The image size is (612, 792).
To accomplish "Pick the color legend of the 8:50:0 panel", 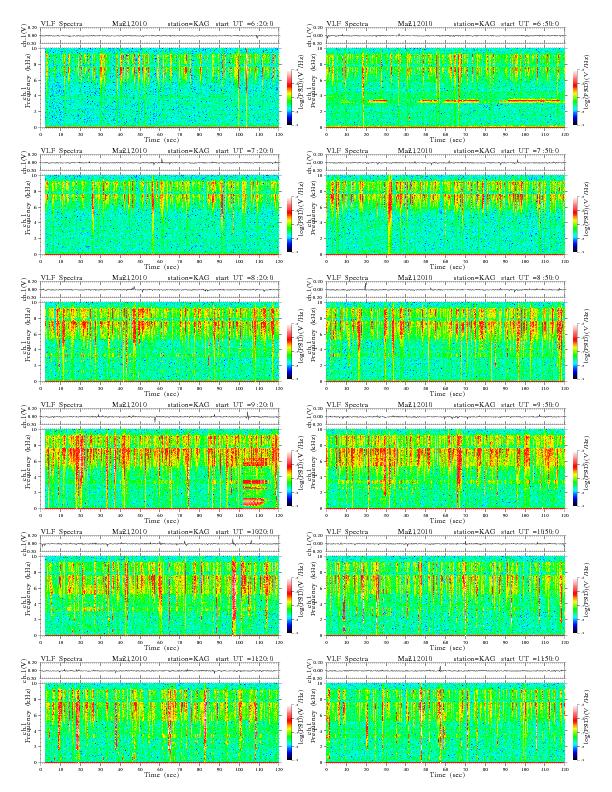I will (x=575, y=351).
